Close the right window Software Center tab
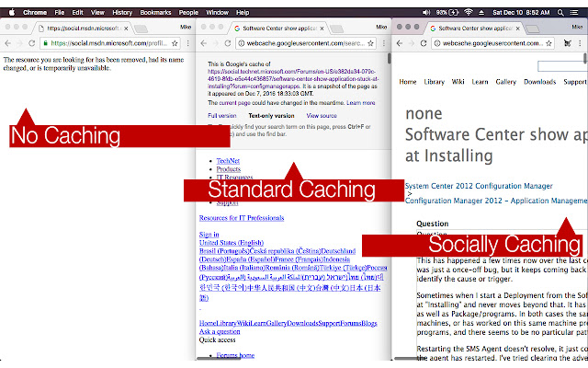 click(518, 29)
